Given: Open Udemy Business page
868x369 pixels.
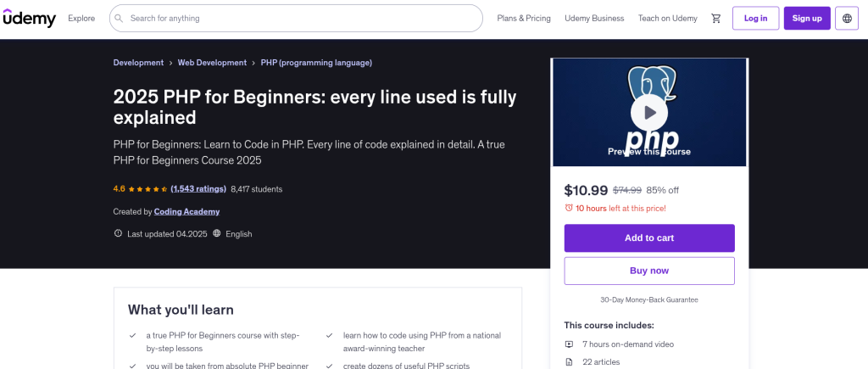Looking at the screenshot, I should (x=594, y=18).
